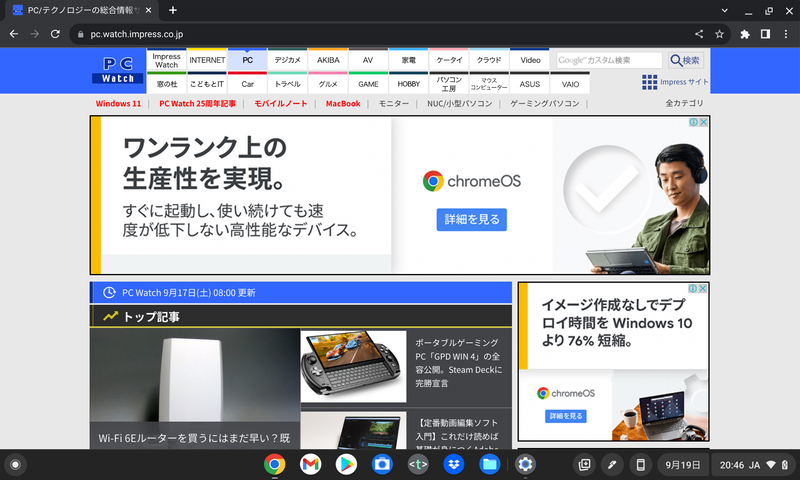Open the tab search chevron
The width and height of the screenshot is (800, 480).
[724, 10]
